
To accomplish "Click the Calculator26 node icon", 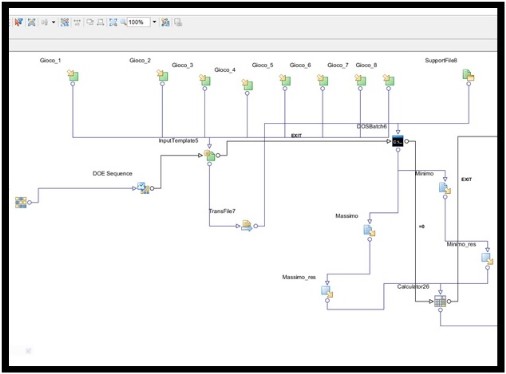I will click(x=440, y=301).
